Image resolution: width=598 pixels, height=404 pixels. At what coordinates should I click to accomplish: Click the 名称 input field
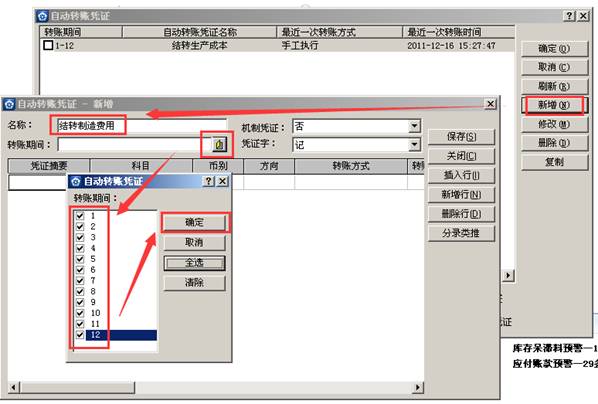click(142, 126)
